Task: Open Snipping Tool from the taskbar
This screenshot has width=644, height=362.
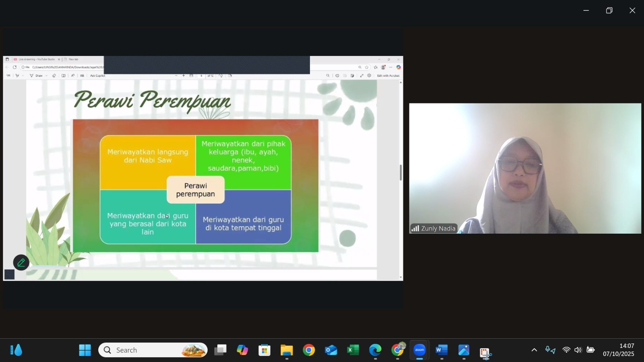Action: 485,352
